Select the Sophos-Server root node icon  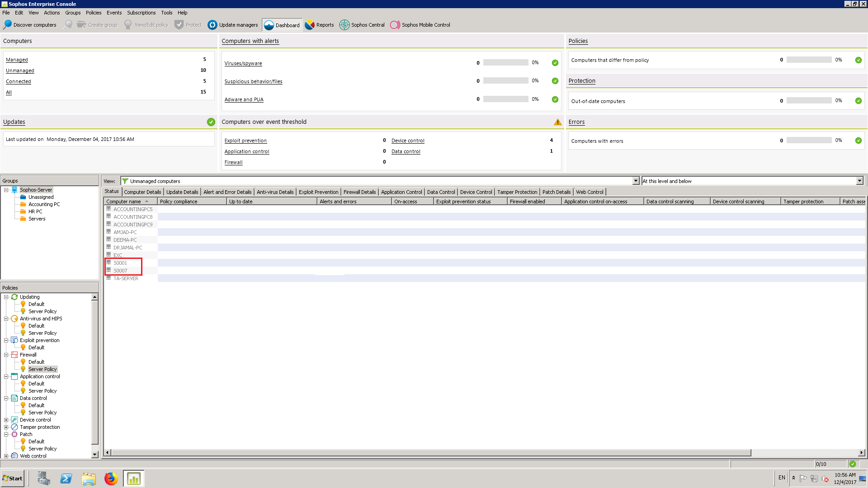tap(14, 190)
